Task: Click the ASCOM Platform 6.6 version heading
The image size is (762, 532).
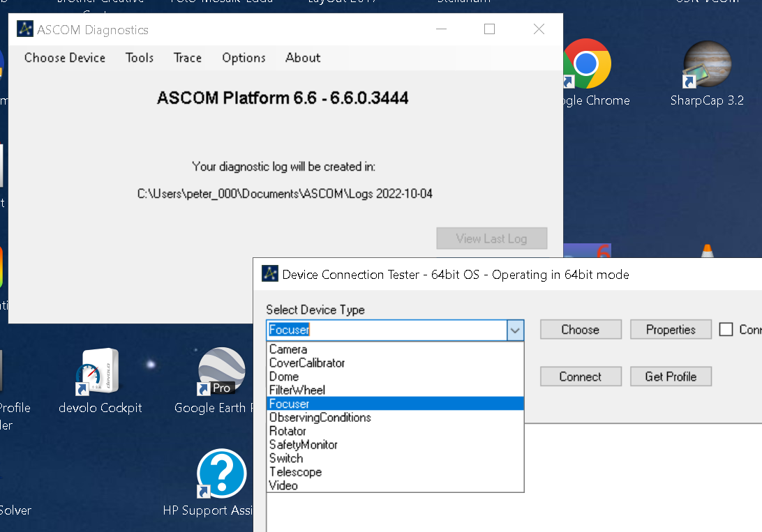Action: tap(283, 98)
